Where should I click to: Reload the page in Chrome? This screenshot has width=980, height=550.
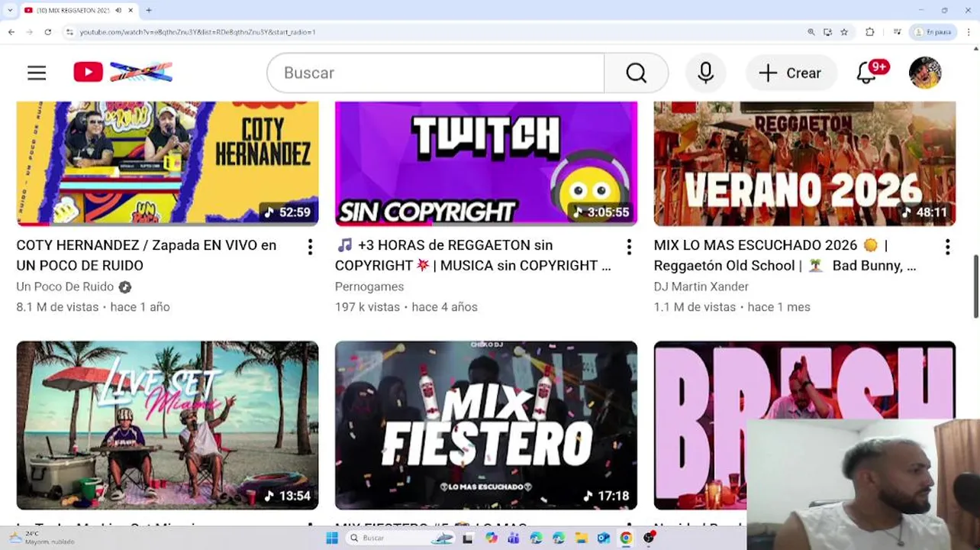[48, 32]
